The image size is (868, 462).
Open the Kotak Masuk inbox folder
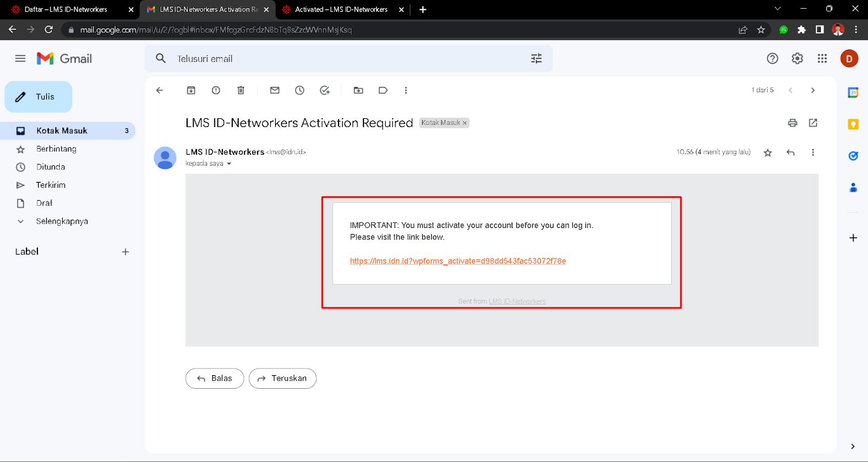point(68,131)
